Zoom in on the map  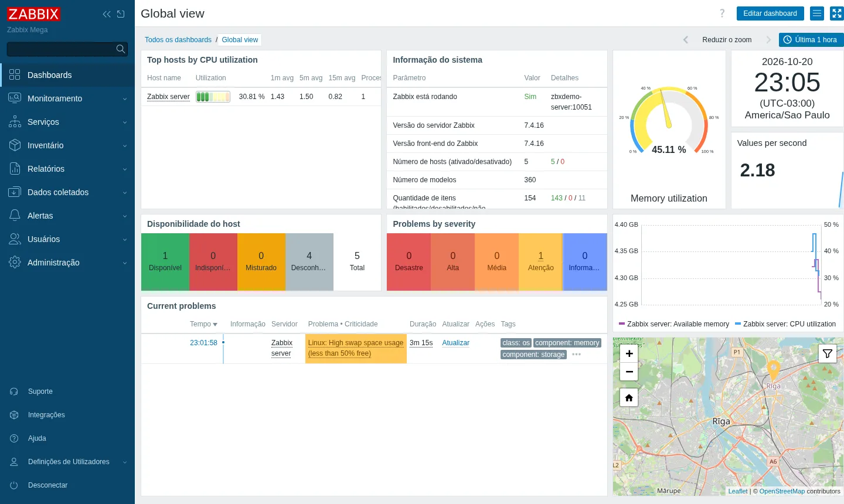pyautogui.click(x=629, y=353)
